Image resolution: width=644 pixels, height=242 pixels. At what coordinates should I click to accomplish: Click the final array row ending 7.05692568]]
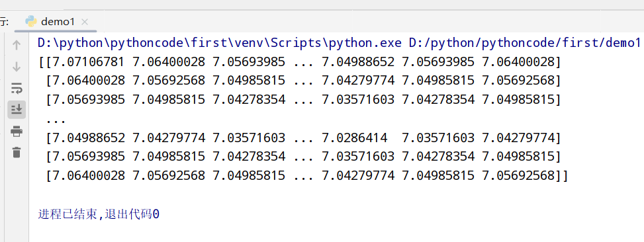307,176
